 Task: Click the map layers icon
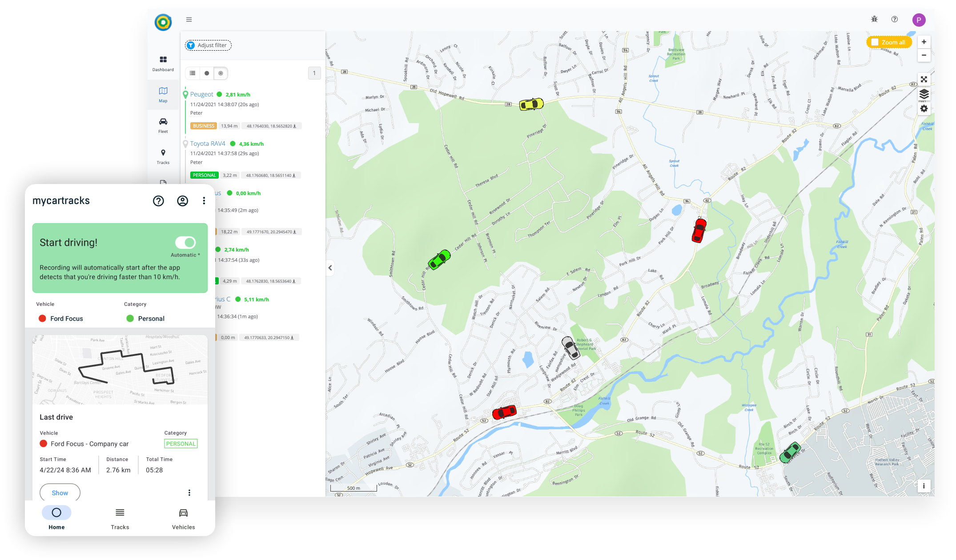(x=925, y=95)
